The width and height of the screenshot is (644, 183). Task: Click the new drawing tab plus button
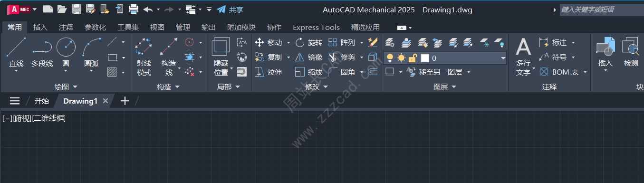(125, 101)
